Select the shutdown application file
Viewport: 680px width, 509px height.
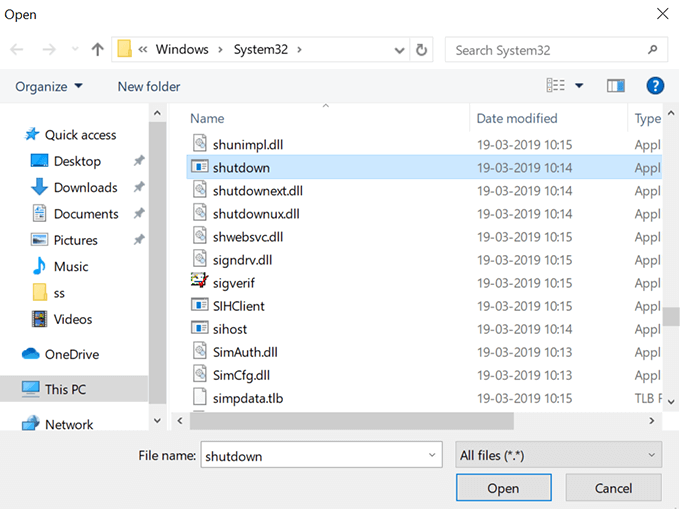424,167
